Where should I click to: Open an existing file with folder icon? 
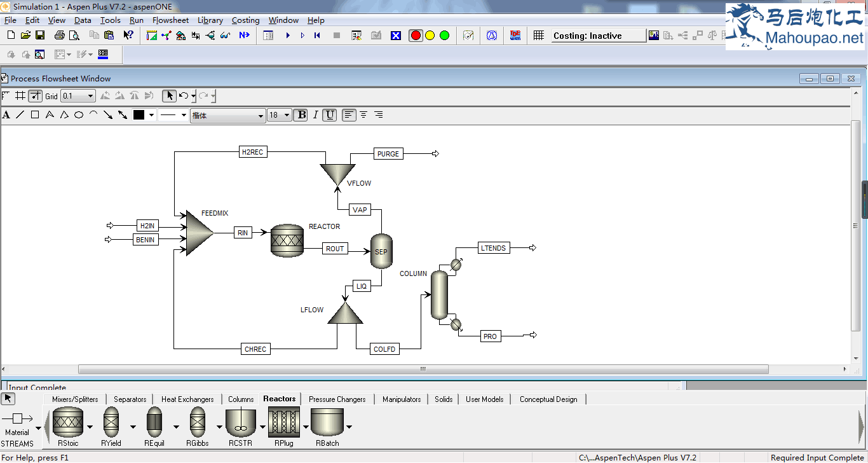click(25, 36)
